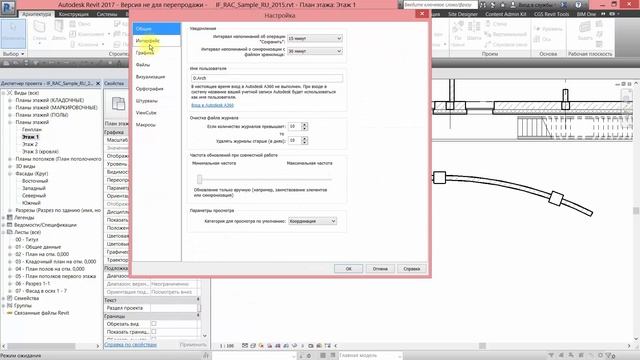This screenshot has height=360, width=640.
Task: Click the Легенды node icon in project browser
Action: pyautogui.click(x=10, y=218)
